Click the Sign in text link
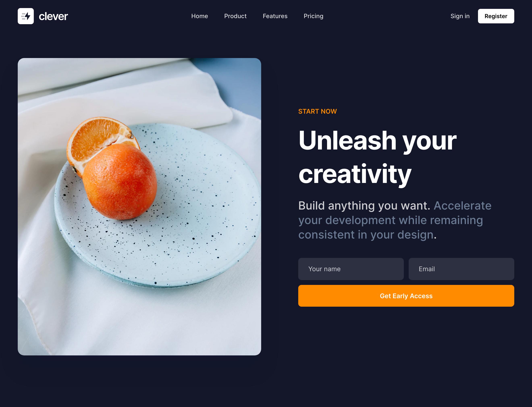Screen dimensions: 532x407 point(460,16)
